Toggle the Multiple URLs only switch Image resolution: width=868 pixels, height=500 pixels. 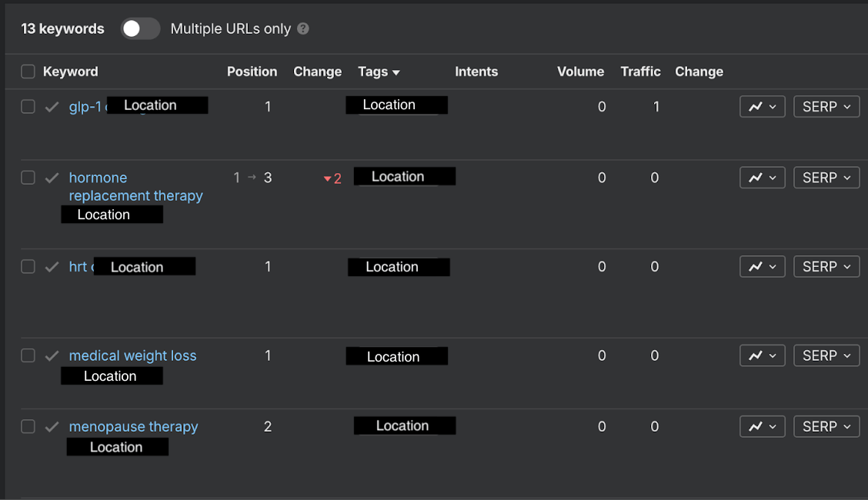pos(140,29)
